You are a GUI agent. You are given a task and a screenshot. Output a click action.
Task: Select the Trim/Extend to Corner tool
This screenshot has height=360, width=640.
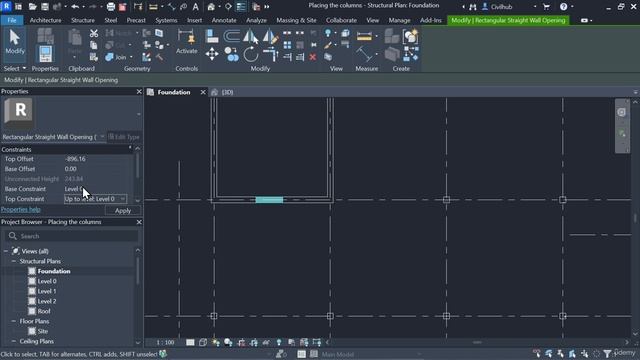click(270, 54)
